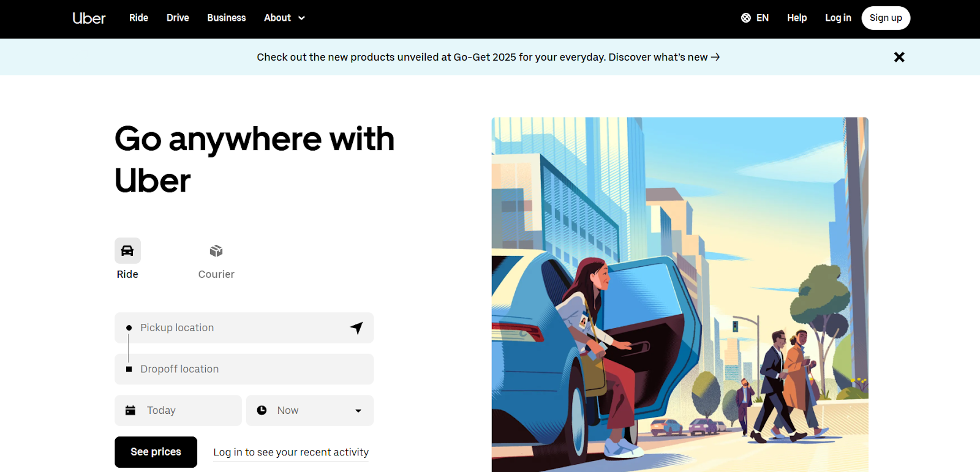Open the Drive navigation link
The image size is (980, 472).
point(178,18)
